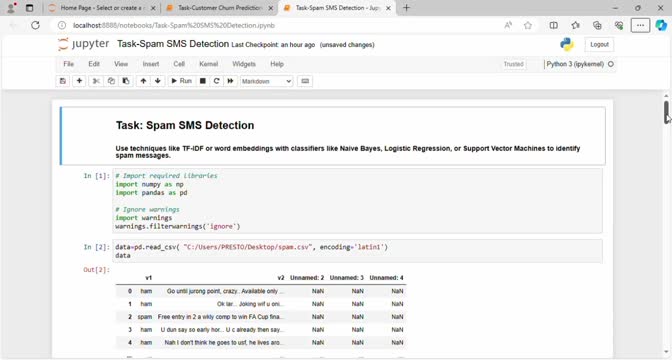
Task: Open the Widgets menu
Action: [244, 64]
